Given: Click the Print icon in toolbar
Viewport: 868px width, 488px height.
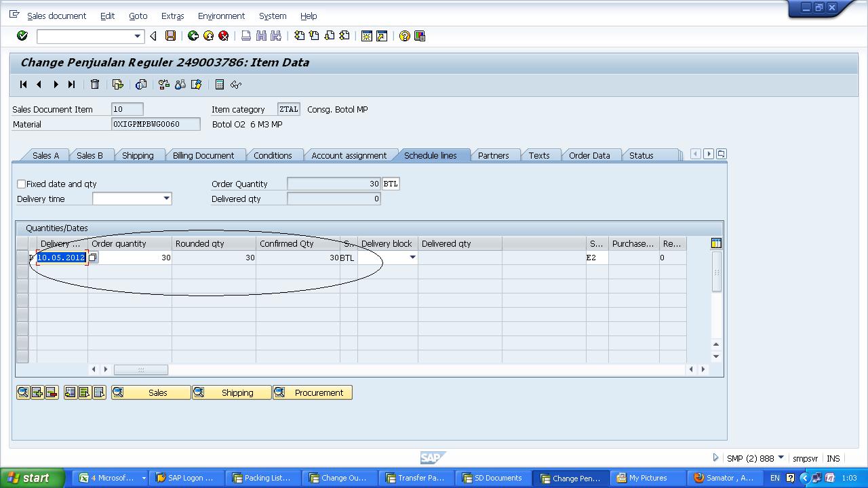Looking at the screenshot, I should (246, 36).
